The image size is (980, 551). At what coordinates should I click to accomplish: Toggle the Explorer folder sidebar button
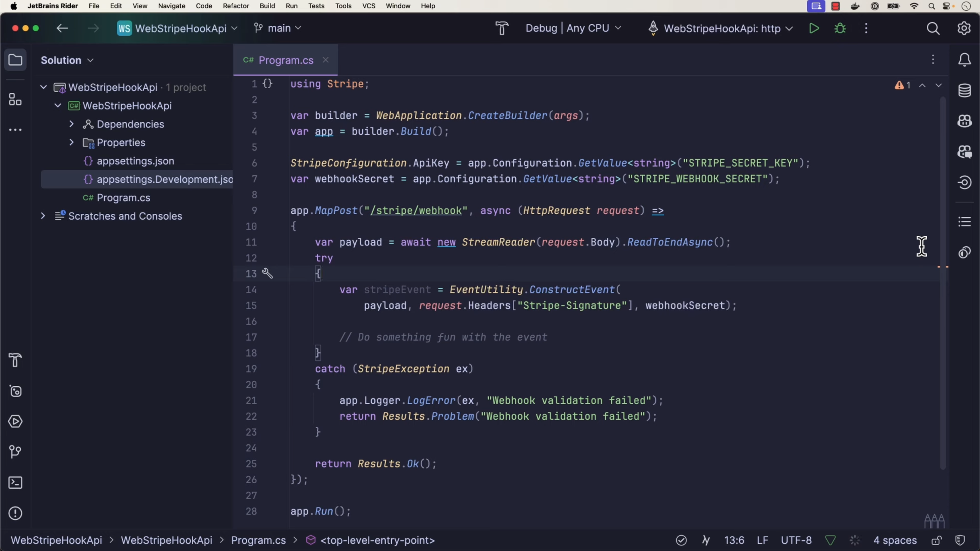pyautogui.click(x=15, y=60)
